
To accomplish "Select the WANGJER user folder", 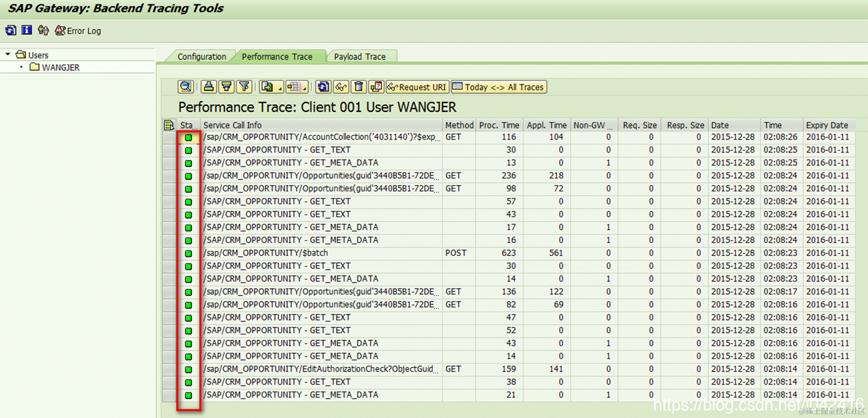I will (x=55, y=67).
